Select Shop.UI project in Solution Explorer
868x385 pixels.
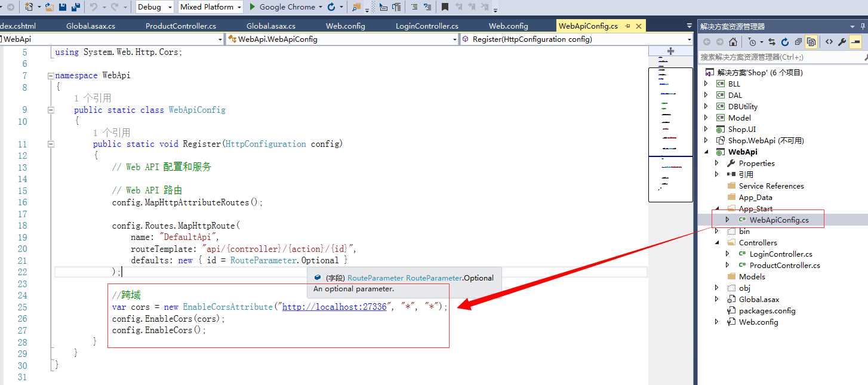pyautogui.click(x=742, y=129)
